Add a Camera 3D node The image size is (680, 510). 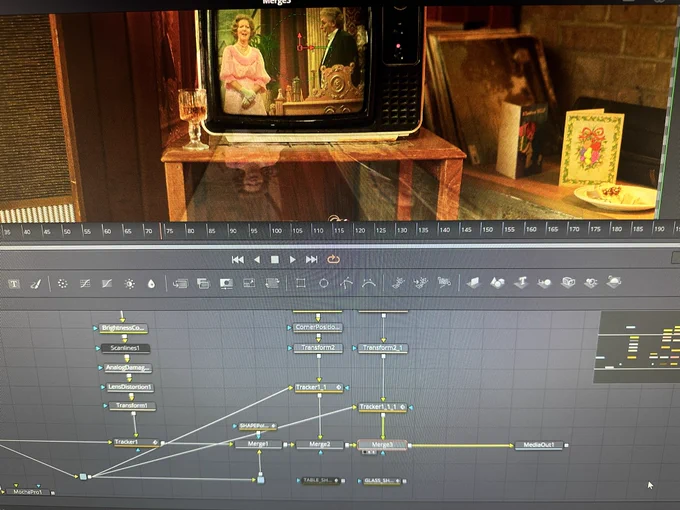point(568,282)
